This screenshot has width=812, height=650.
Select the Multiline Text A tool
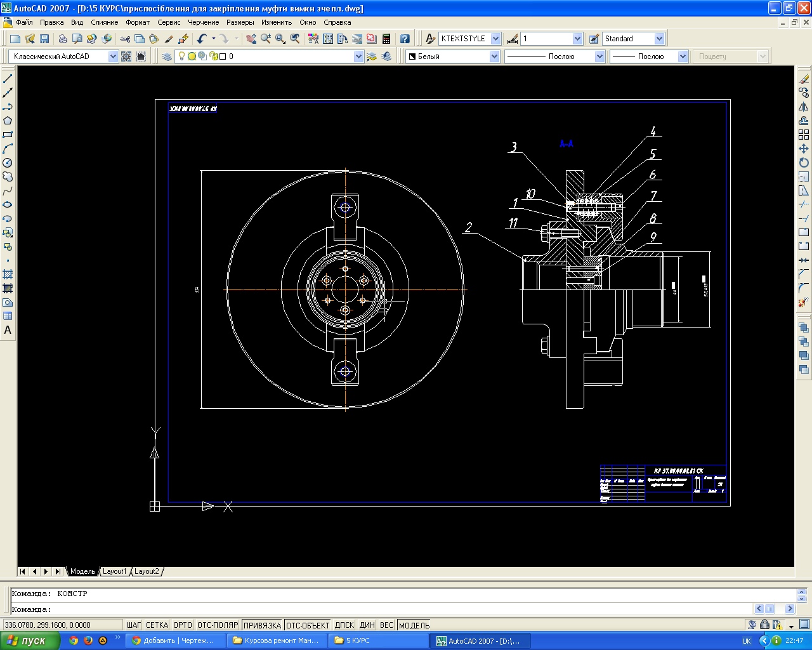[8, 330]
